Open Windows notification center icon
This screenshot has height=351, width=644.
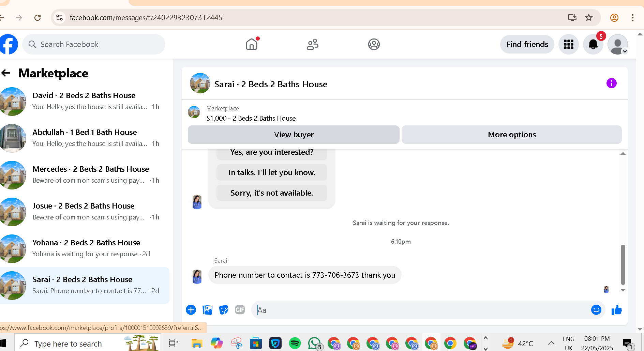tap(628, 343)
